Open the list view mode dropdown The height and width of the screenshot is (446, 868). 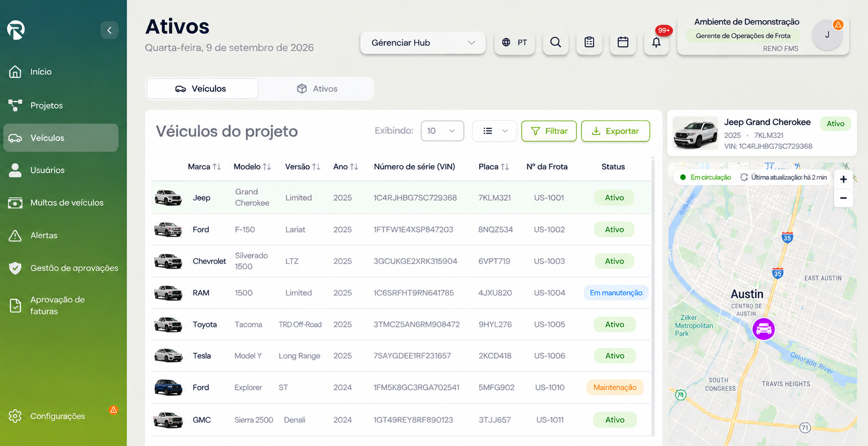(495, 131)
